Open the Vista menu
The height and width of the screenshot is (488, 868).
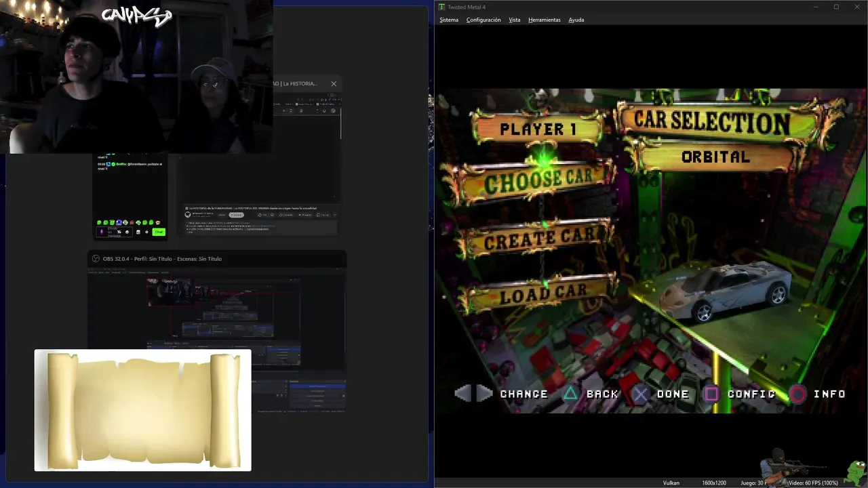click(515, 20)
